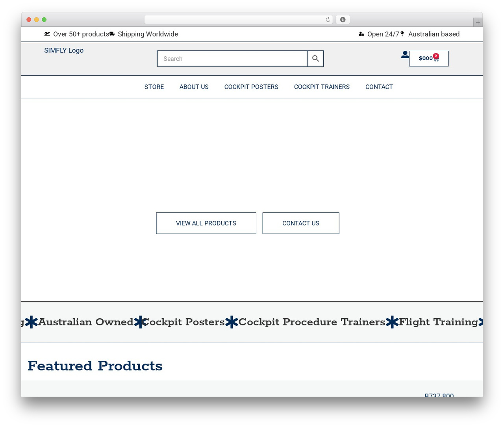Click the location pin icon
504x427 pixels.
(x=402, y=34)
